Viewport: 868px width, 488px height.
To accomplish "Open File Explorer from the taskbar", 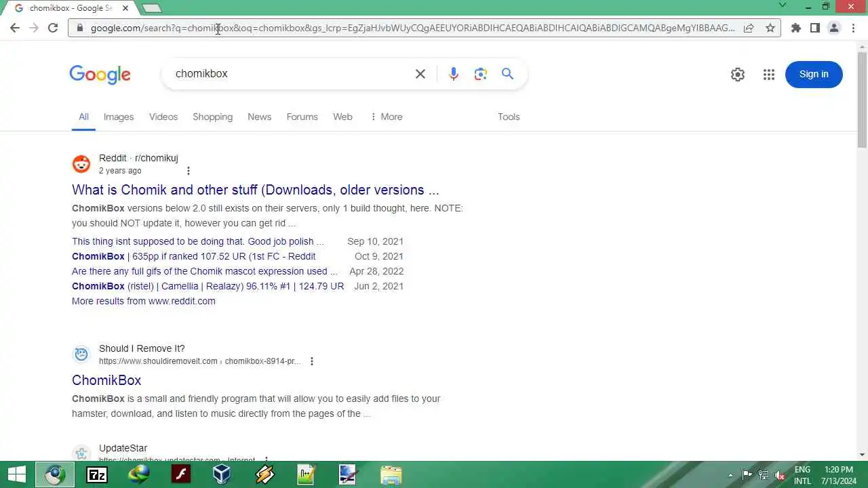I will (391, 474).
